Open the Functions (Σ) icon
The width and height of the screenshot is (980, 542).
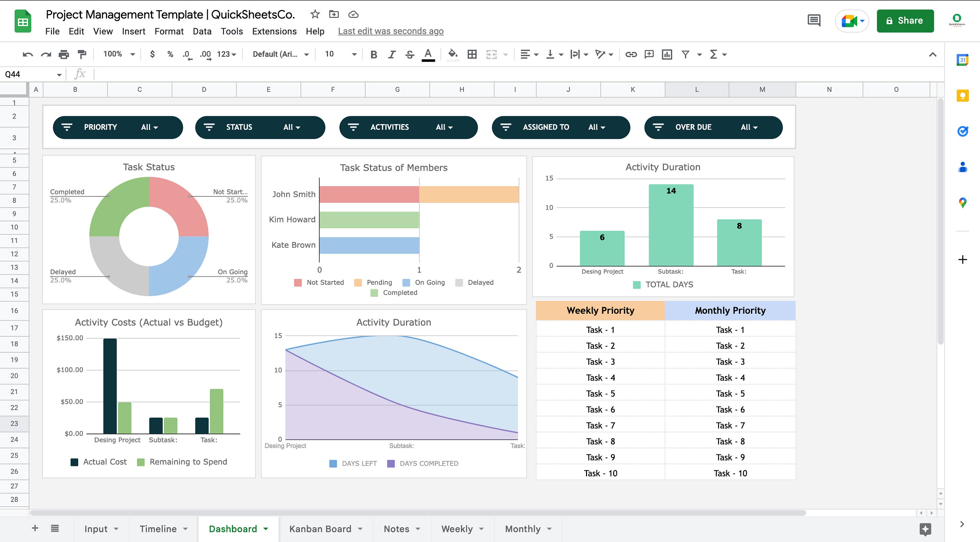[x=713, y=55]
